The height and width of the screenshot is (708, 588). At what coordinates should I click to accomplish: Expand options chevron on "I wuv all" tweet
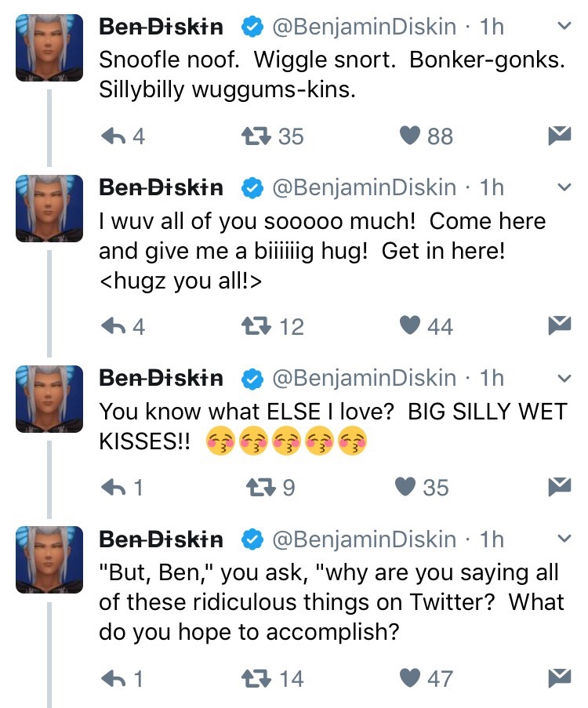[562, 188]
